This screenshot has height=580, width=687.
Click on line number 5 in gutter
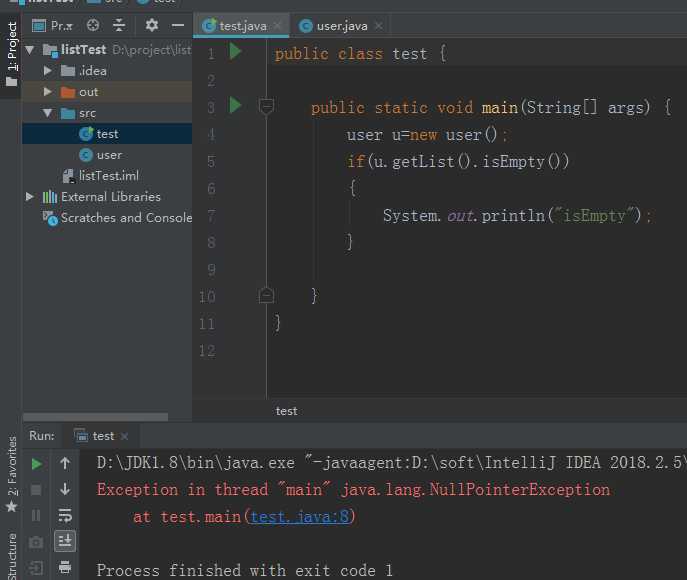pyautogui.click(x=211, y=162)
